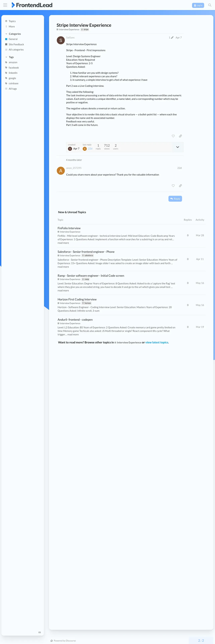Screen dimensions: 215x644
Task: Sort by Activity column header
Action: coord(200,220)
